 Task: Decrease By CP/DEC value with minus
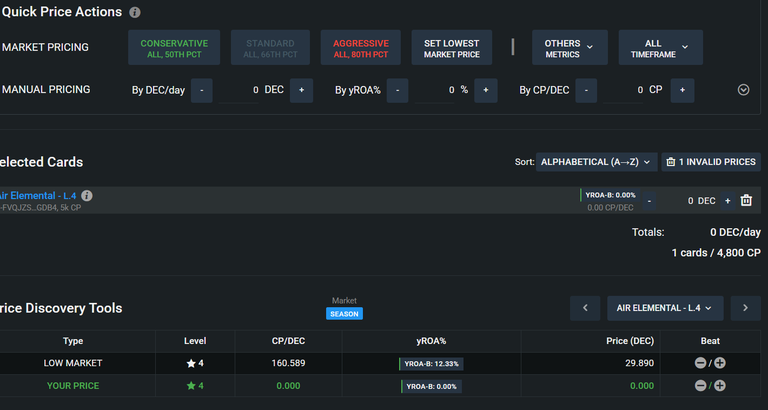tap(586, 91)
